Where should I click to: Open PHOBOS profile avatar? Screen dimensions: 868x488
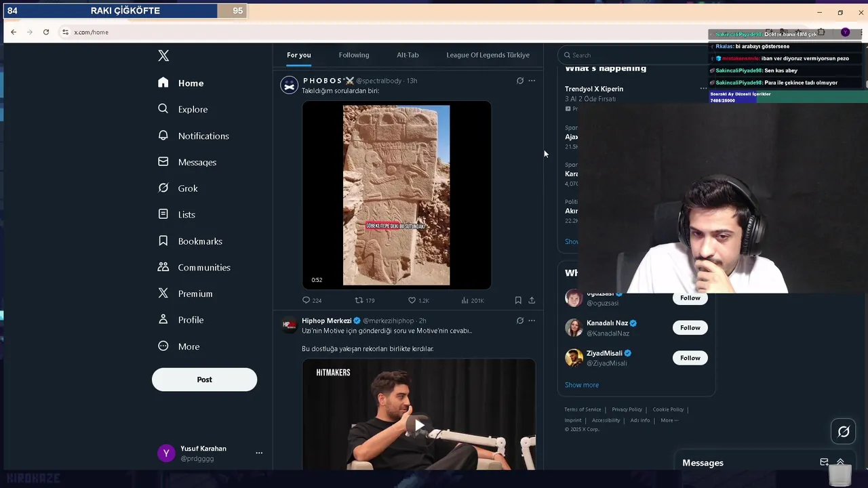coord(290,85)
